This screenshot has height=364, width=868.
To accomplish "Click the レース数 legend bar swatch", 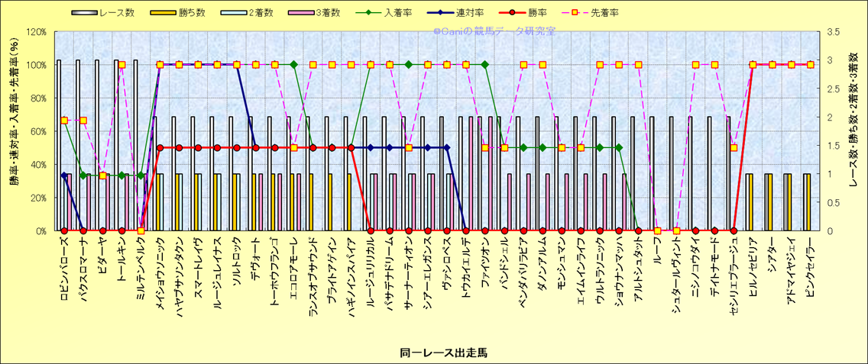I will [85, 14].
